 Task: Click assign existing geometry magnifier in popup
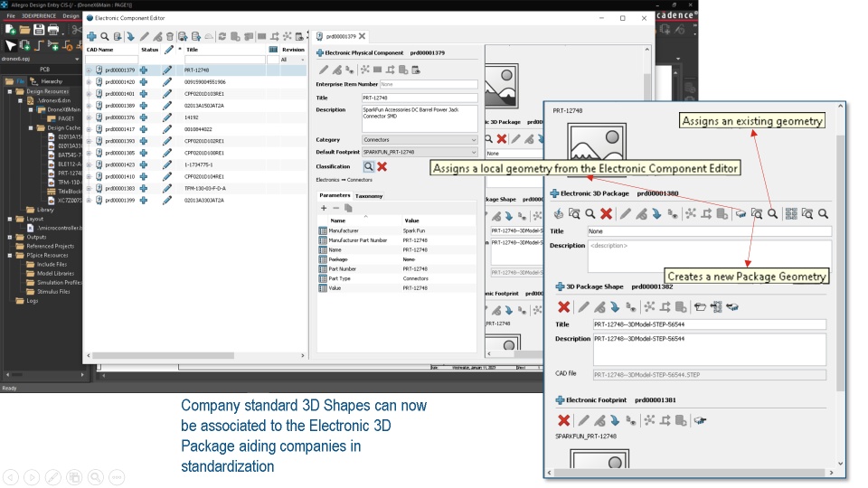pos(773,213)
